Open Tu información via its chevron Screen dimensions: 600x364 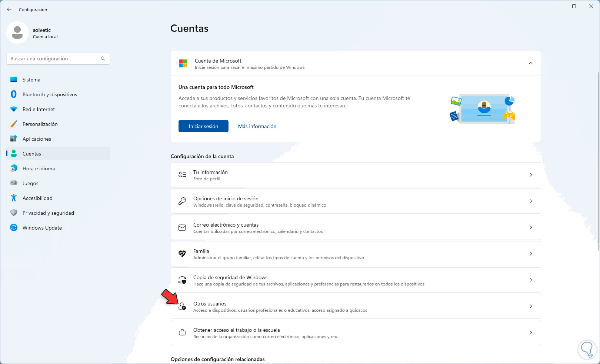tap(531, 175)
